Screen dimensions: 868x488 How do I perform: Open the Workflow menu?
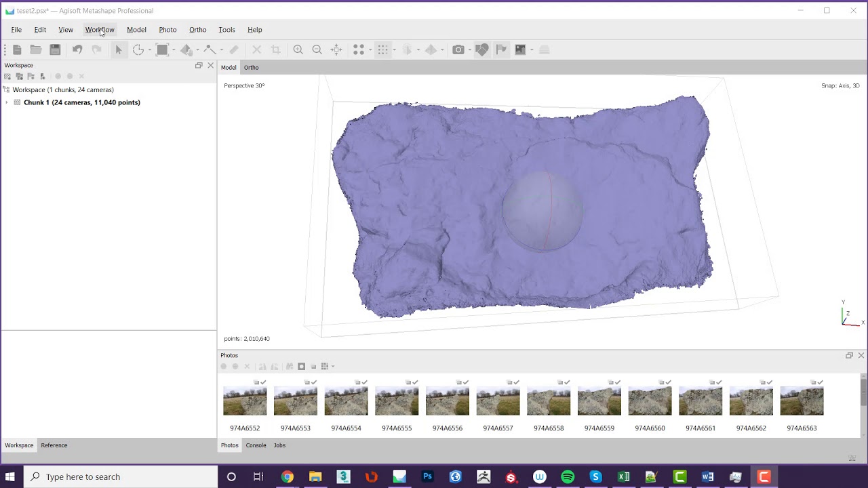pos(100,30)
